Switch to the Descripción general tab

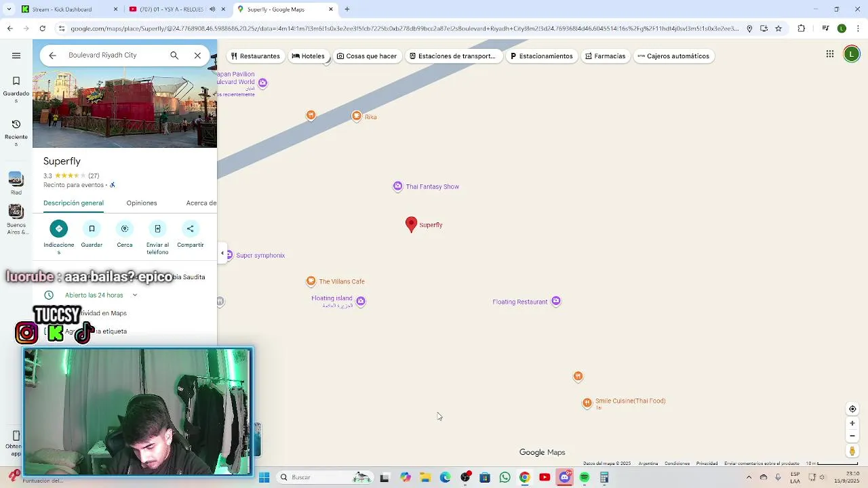pyautogui.click(x=73, y=203)
